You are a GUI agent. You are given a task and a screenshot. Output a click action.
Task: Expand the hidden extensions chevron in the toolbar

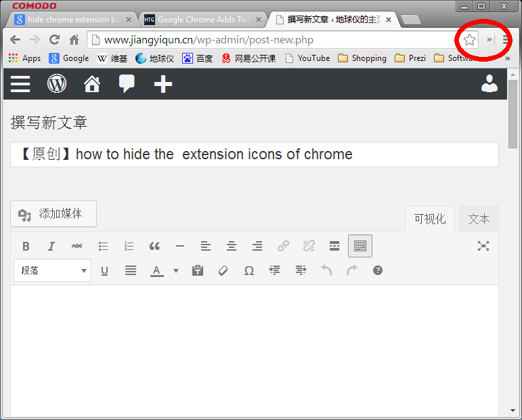pyautogui.click(x=490, y=40)
